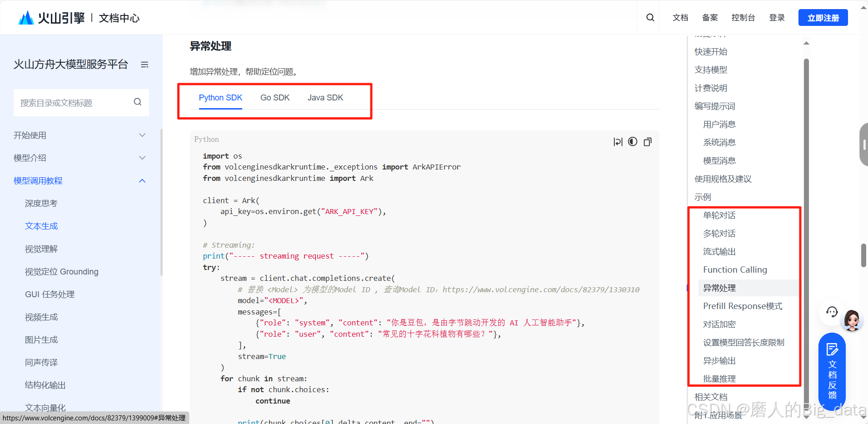This screenshot has height=424, width=868.
Task: Jump to 快速开始 in the outline
Action: click(711, 52)
